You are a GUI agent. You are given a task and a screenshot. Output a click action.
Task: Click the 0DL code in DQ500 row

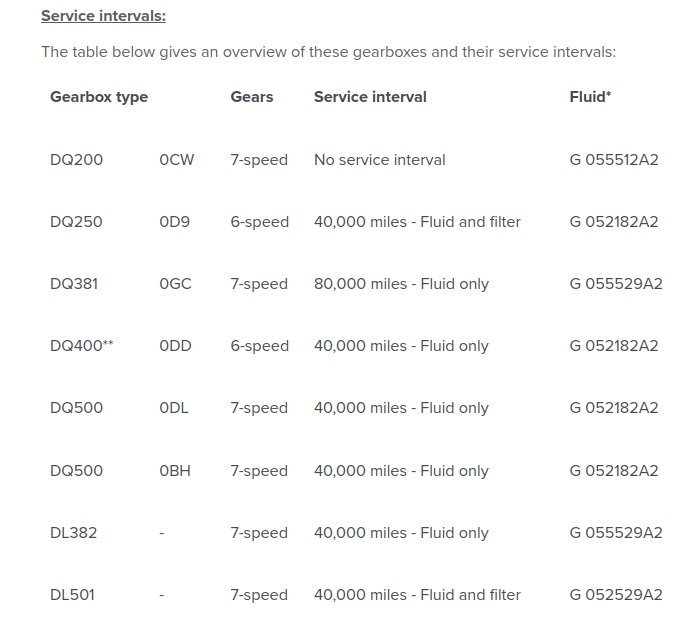173,407
